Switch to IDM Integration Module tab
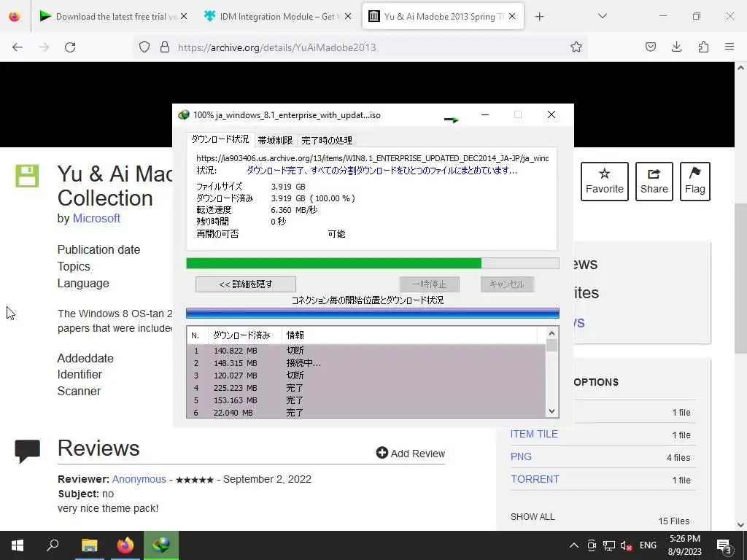The height and width of the screenshot is (560, 747). tap(276, 16)
